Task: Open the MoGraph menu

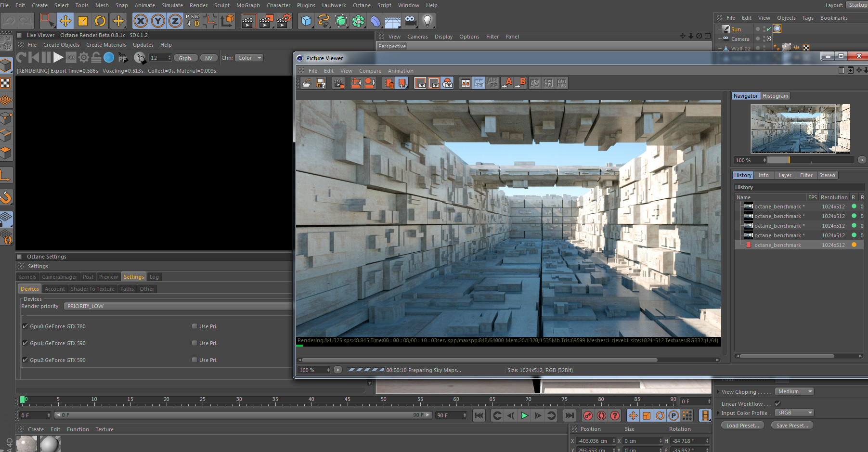Action: 248,5
